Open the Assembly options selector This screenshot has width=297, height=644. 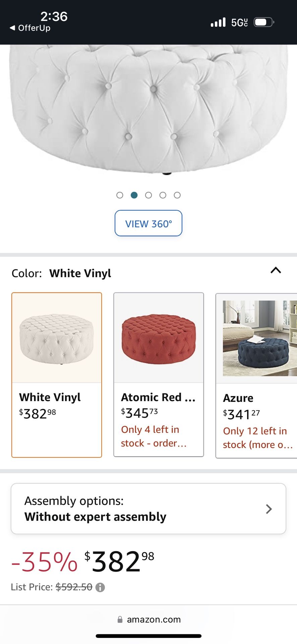(x=148, y=509)
